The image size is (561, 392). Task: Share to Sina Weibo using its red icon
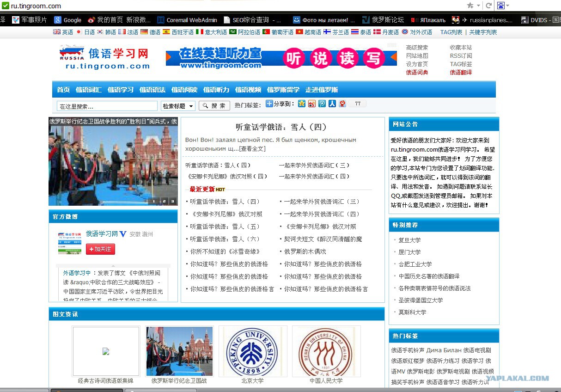[312, 104]
